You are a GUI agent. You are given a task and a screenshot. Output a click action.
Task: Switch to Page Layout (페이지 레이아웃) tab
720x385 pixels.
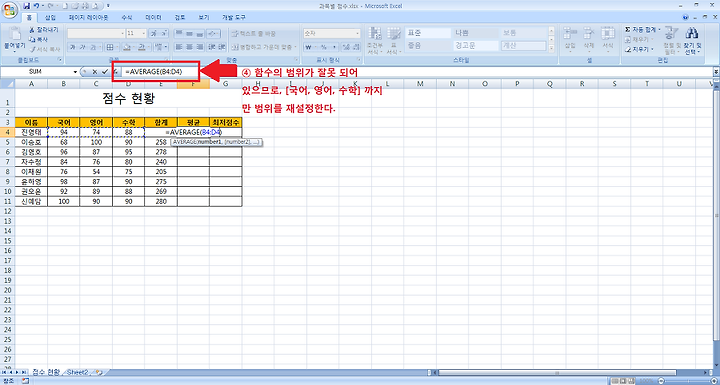[89, 17]
